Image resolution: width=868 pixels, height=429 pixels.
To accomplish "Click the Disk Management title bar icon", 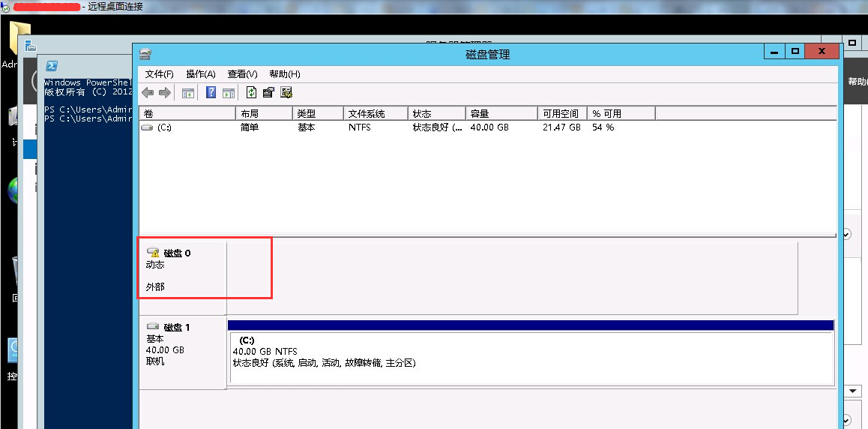I will coord(145,54).
